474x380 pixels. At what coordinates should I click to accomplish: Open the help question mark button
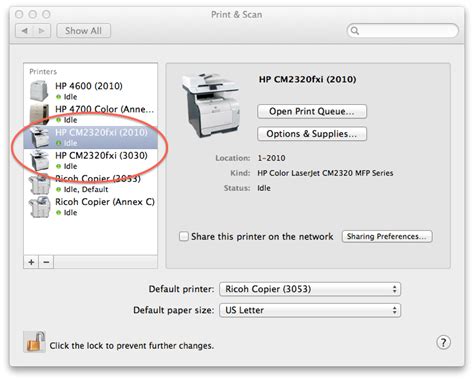[x=443, y=342]
